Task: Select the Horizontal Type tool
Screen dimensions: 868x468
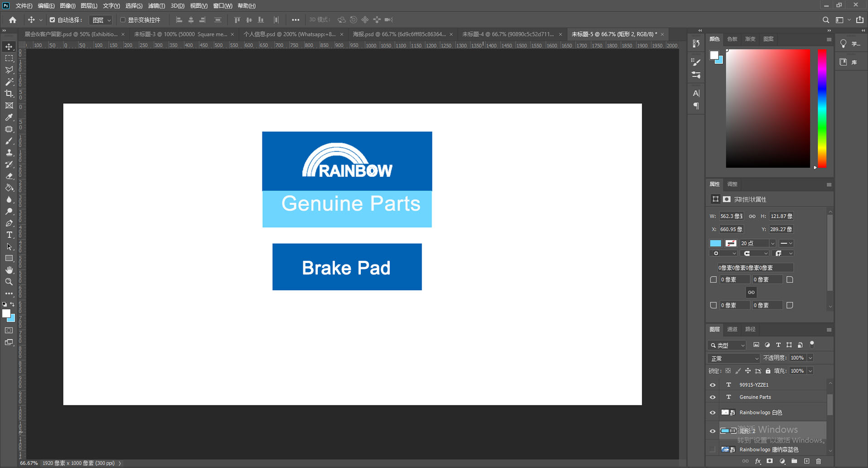Action: [9, 235]
